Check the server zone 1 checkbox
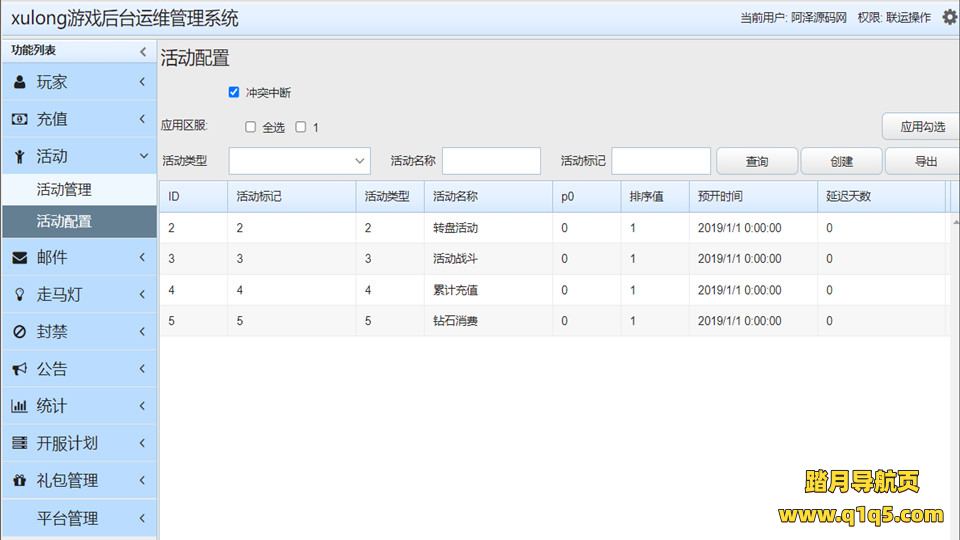960x540 pixels. 301,127
